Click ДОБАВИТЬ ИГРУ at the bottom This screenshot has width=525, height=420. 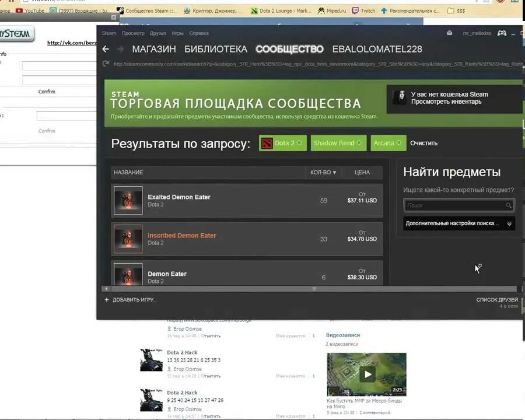coord(135,300)
